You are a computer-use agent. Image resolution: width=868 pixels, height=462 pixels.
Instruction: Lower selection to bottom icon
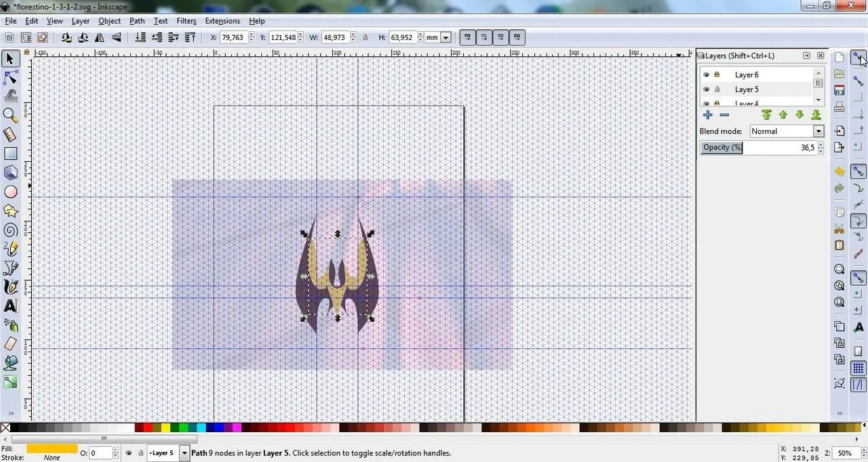click(x=141, y=38)
